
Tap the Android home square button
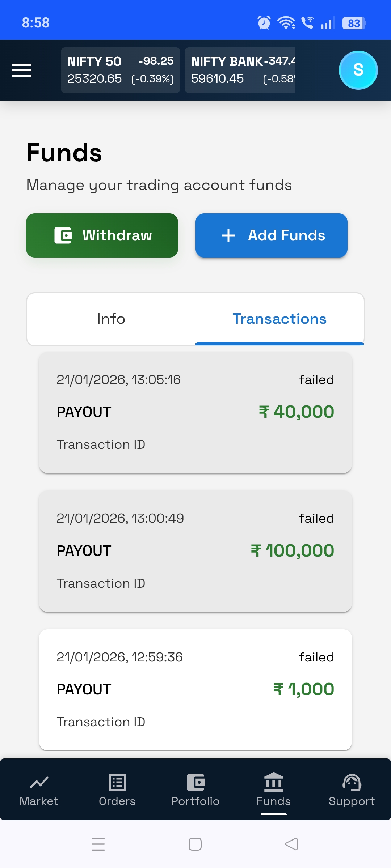195,844
